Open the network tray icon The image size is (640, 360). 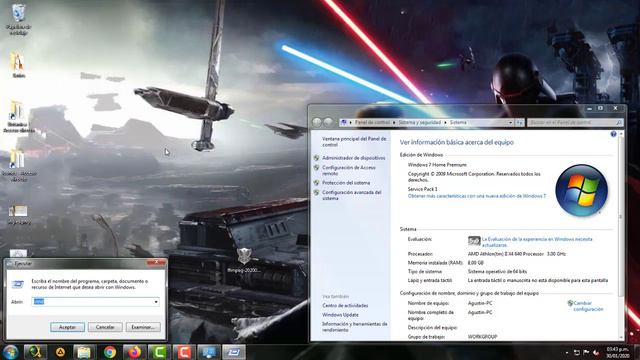pos(577,352)
